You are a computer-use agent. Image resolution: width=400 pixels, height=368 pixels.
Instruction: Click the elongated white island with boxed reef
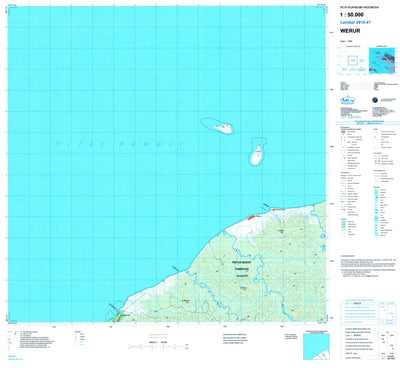(x=257, y=154)
